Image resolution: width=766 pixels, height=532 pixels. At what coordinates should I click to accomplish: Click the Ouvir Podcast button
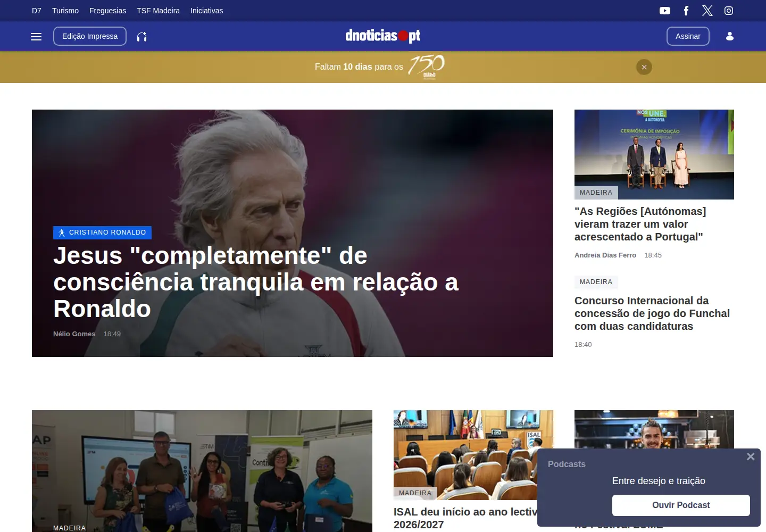click(x=681, y=505)
